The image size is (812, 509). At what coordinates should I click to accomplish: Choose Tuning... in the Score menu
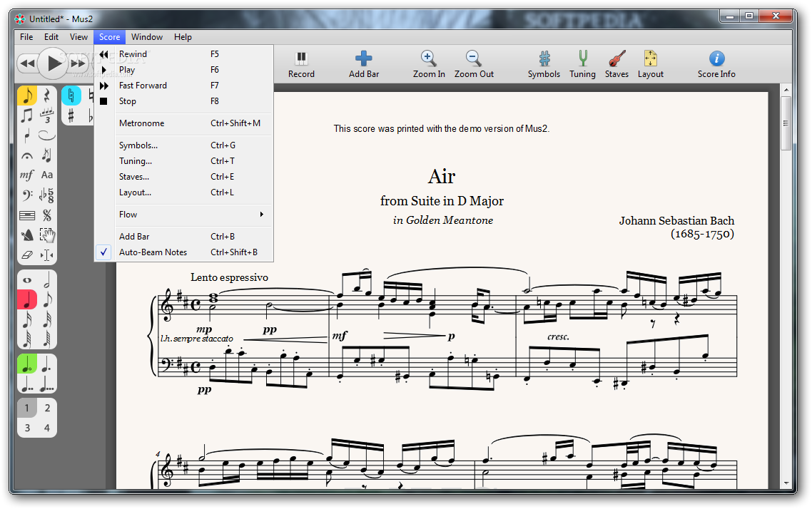click(x=184, y=161)
